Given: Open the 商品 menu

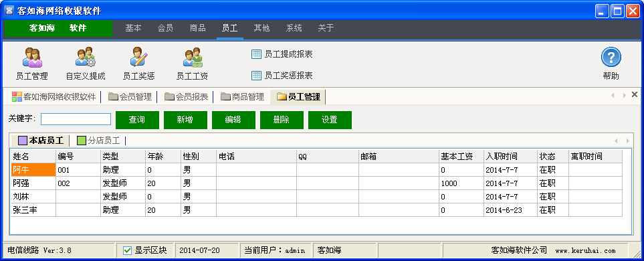Looking at the screenshot, I should tap(197, 28).
